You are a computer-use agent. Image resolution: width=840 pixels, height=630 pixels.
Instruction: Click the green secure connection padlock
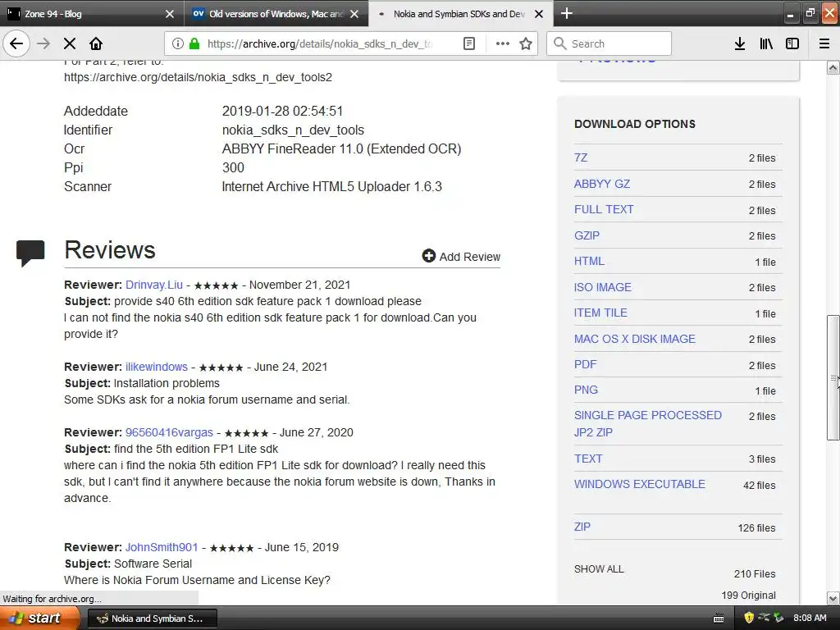(194, 43)
